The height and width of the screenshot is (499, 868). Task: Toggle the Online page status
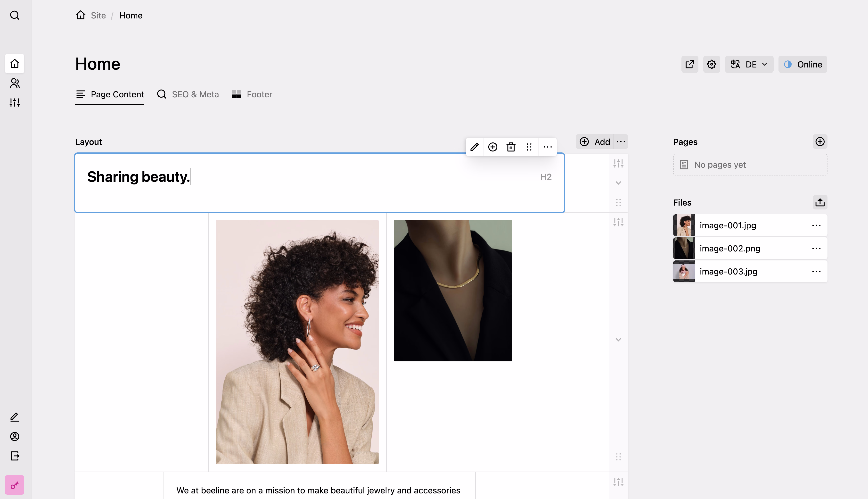point(802,64)
